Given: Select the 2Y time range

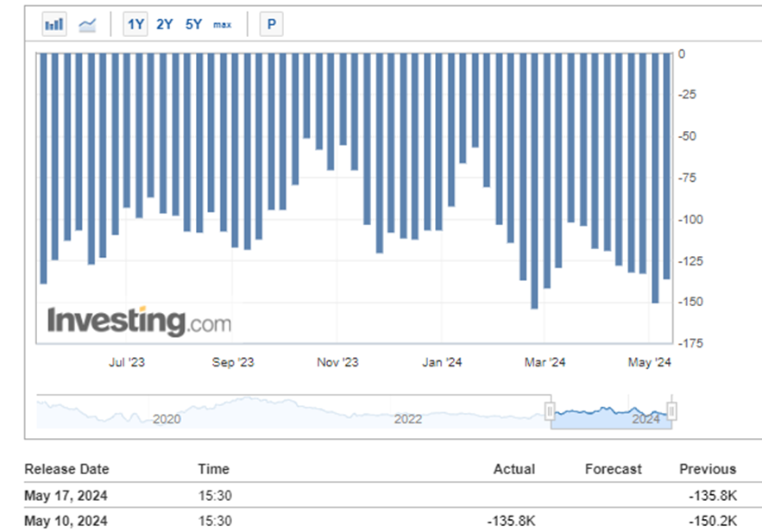Looking at the screenshot, I should click(164, 24).
